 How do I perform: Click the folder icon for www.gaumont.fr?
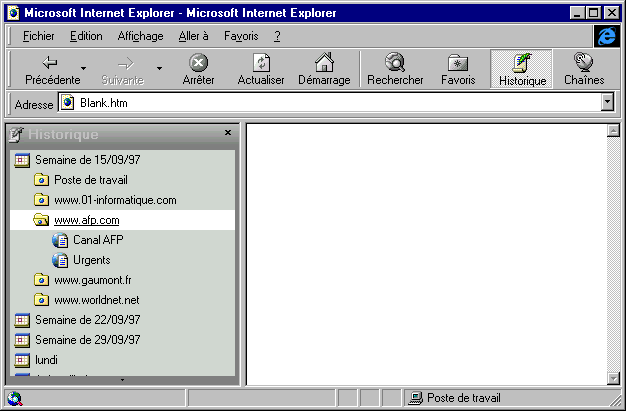coord(41,280)
